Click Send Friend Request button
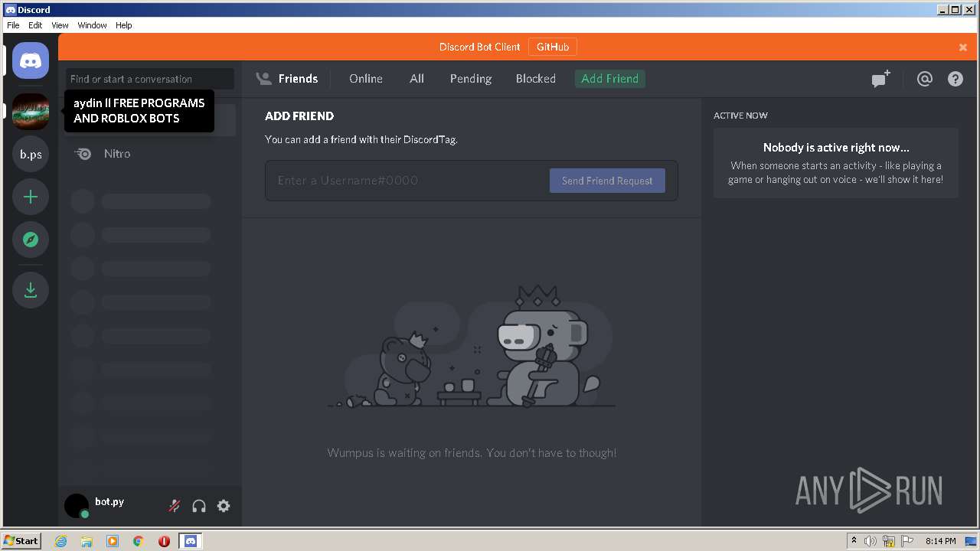The width and height of the screenshot is (980, 551). click(x=607, y=181)
